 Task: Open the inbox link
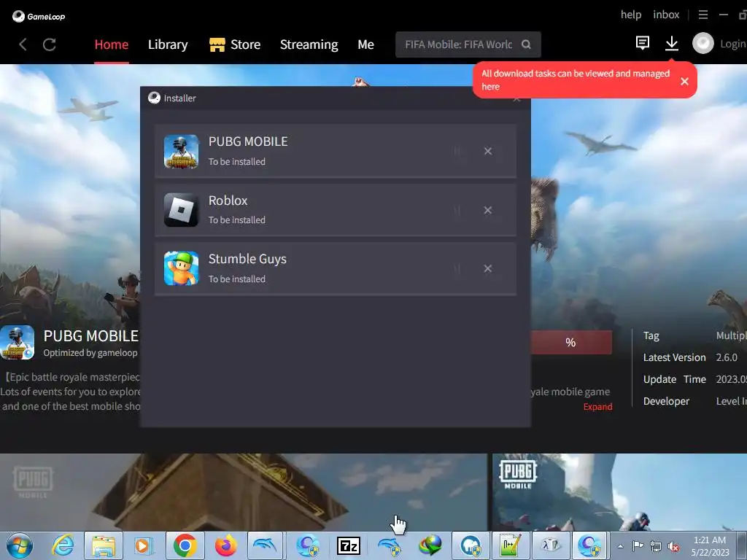(x=666, y=15)
